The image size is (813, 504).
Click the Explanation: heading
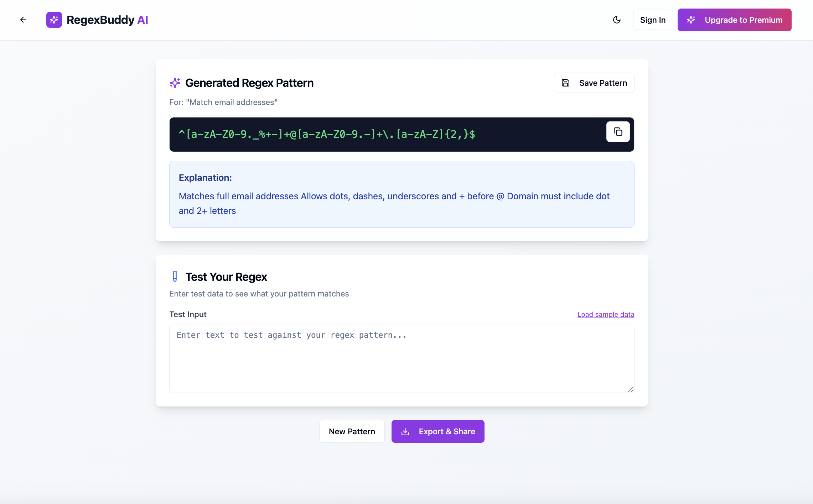(x=205, y=178)
